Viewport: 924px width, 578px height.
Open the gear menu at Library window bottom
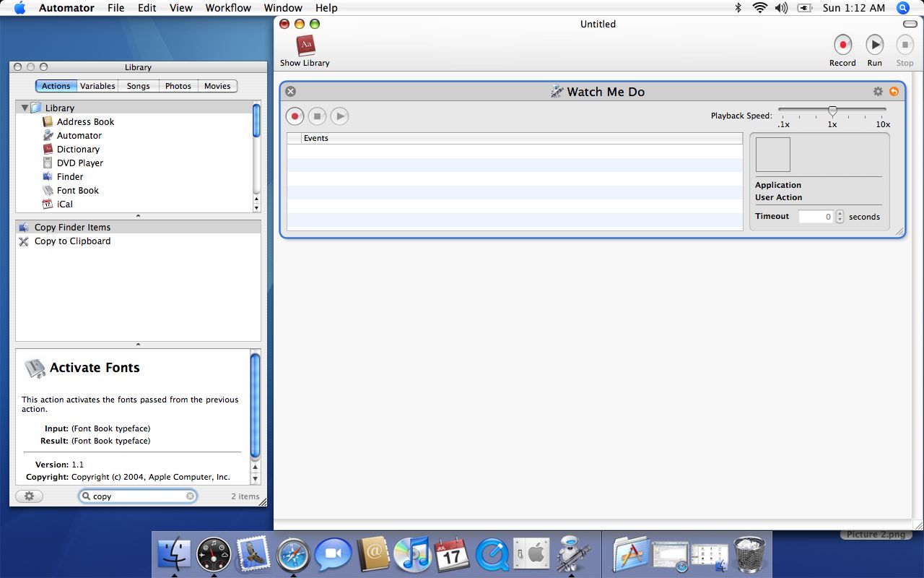coord(29,496)
